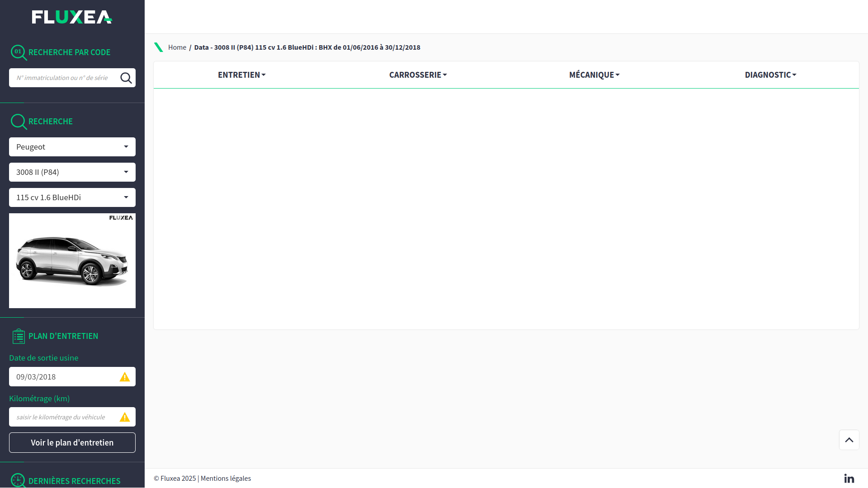Click the green slash breadcrumb icon

tap(159, 47)
